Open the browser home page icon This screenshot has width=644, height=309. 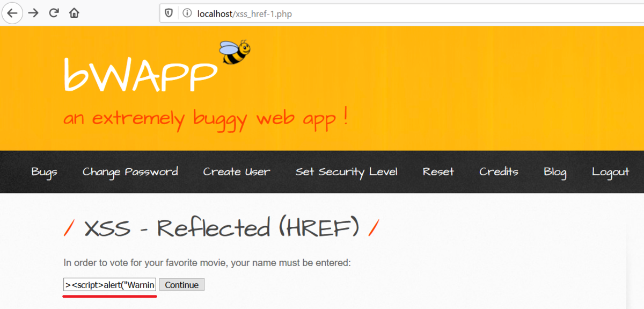pos(75,13)
